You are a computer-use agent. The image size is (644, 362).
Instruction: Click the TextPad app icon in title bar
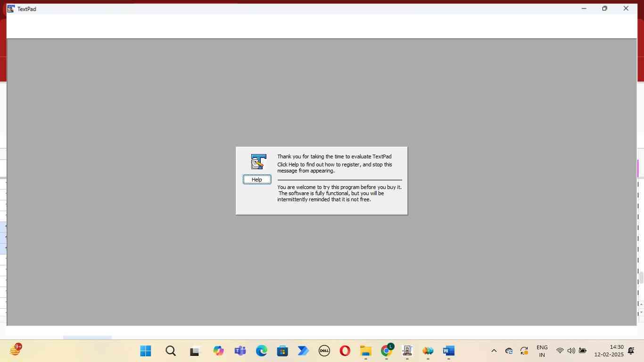[x=11, y=8]
